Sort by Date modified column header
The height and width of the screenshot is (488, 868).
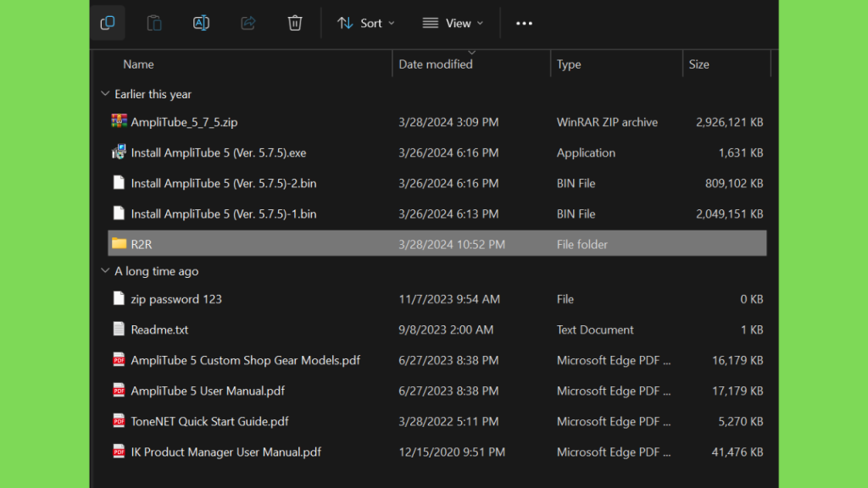click(x=436, y=64)
